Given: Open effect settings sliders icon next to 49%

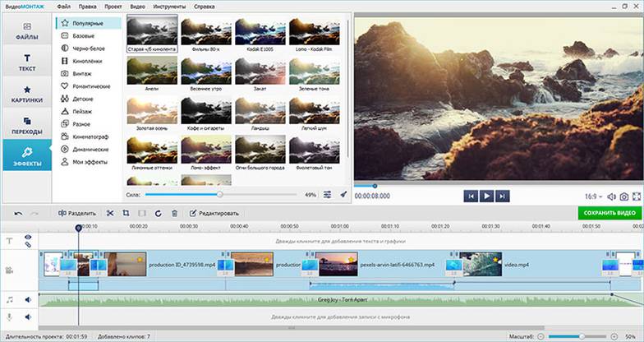Looking at the screenshot, I should 327,194.
